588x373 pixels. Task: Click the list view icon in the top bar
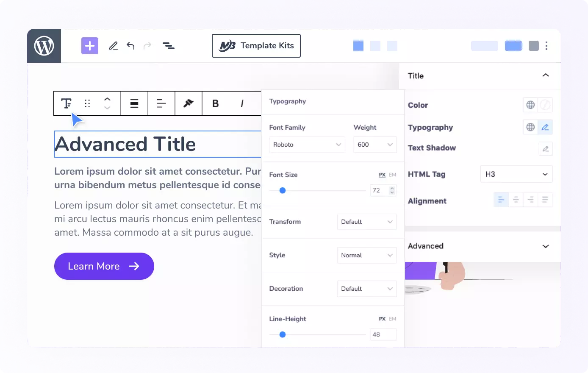pyautogui.click(x=169, y=45)
